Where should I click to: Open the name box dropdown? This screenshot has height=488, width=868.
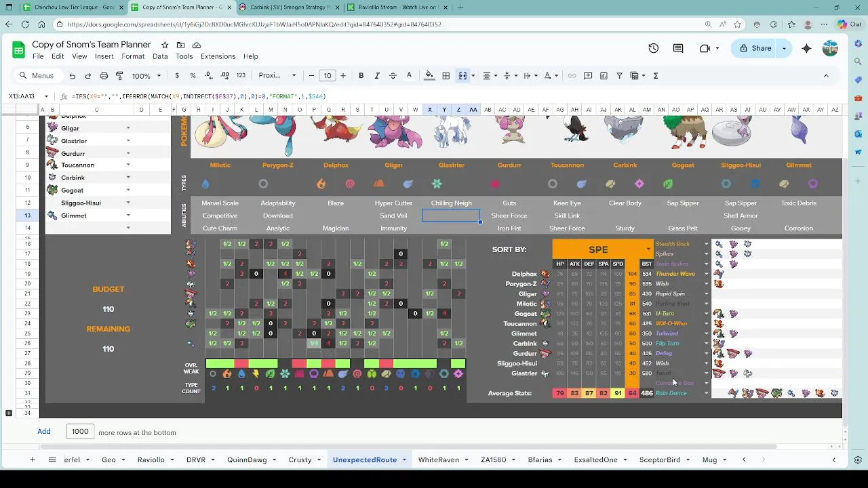(x=46, y=96)
